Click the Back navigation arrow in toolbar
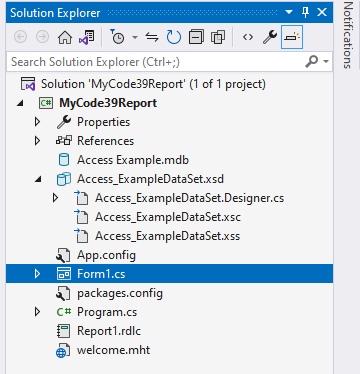This screenshot has height=374, width=360. point(21,37)
